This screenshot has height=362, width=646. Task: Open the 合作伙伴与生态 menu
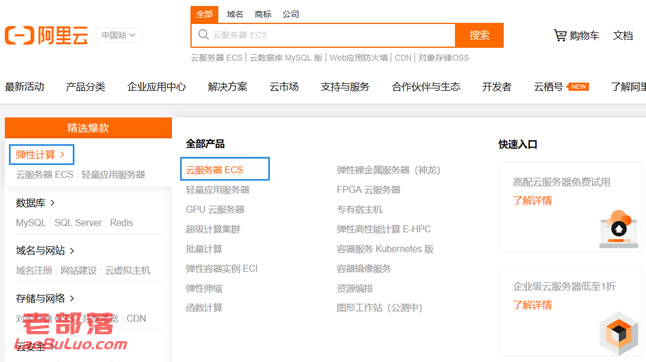pos(426,86)
